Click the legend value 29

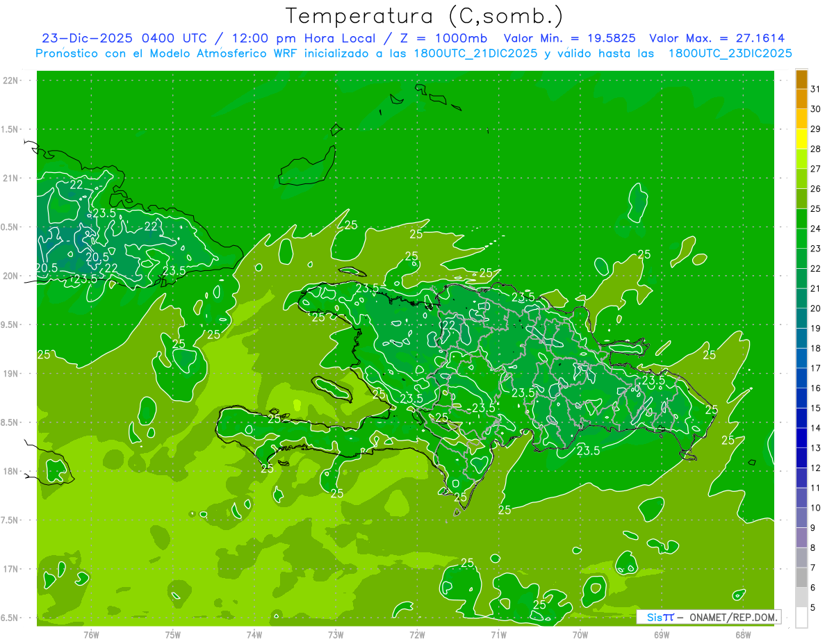[816, 129]
